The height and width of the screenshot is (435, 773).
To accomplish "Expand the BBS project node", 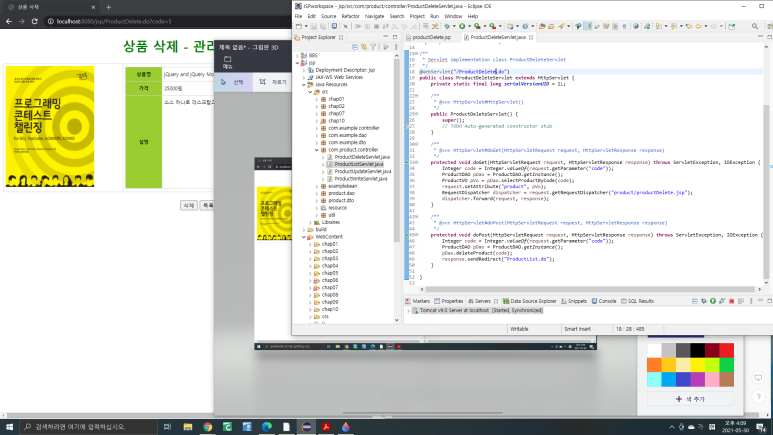I will point(297,56).
